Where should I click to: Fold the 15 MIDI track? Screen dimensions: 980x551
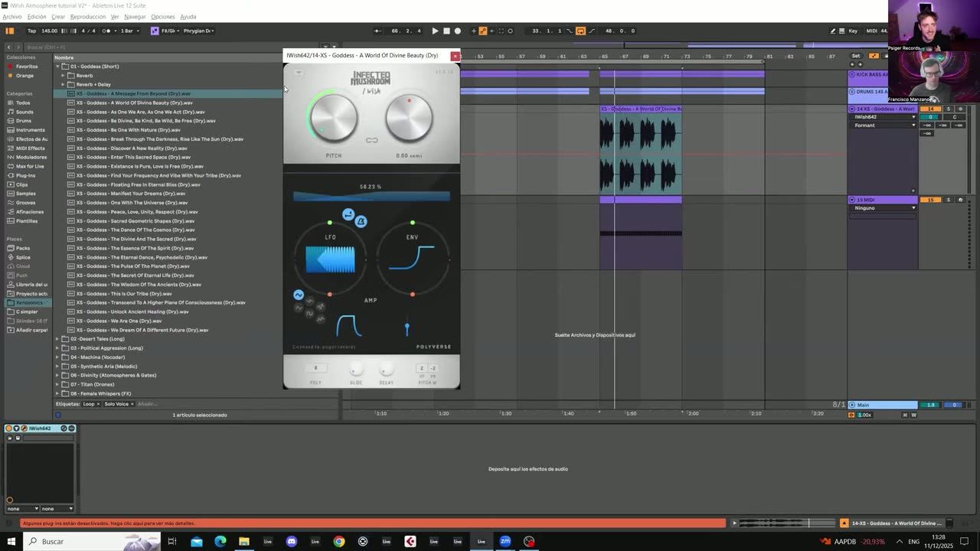coord(852,200)
